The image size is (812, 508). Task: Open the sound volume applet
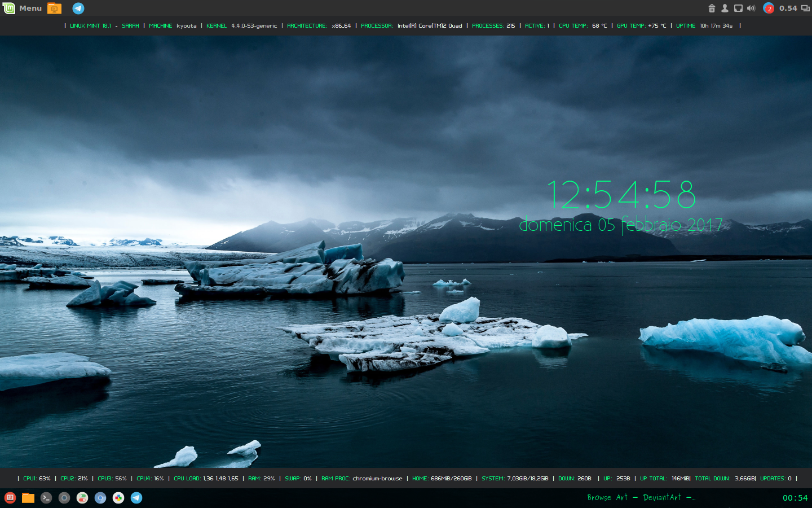pos(751,8)
